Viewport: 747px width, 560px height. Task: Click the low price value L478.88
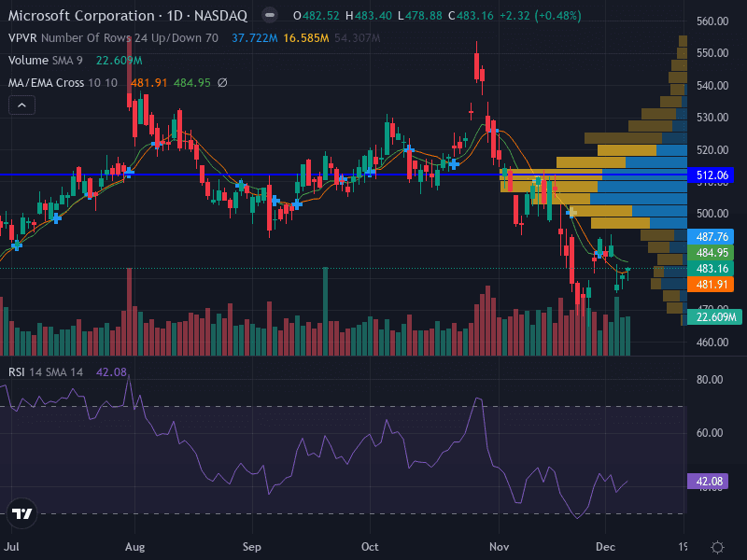point(419,16)
